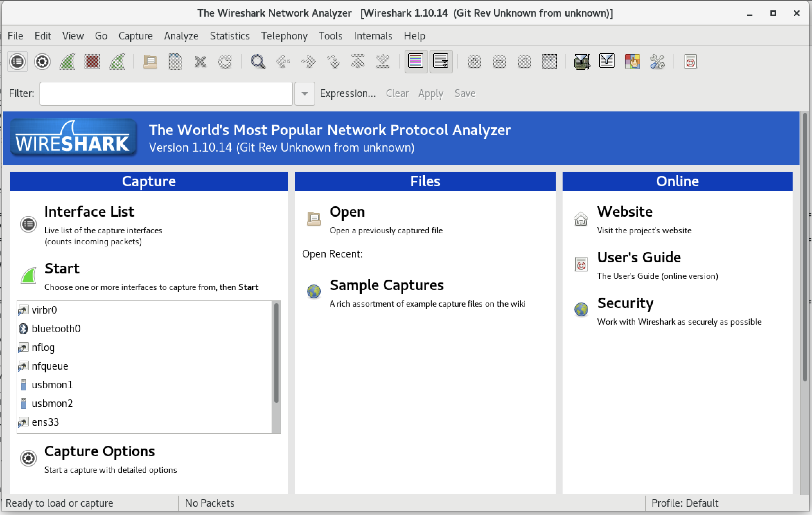Select the ens33 interface

(x=144, y=422)
